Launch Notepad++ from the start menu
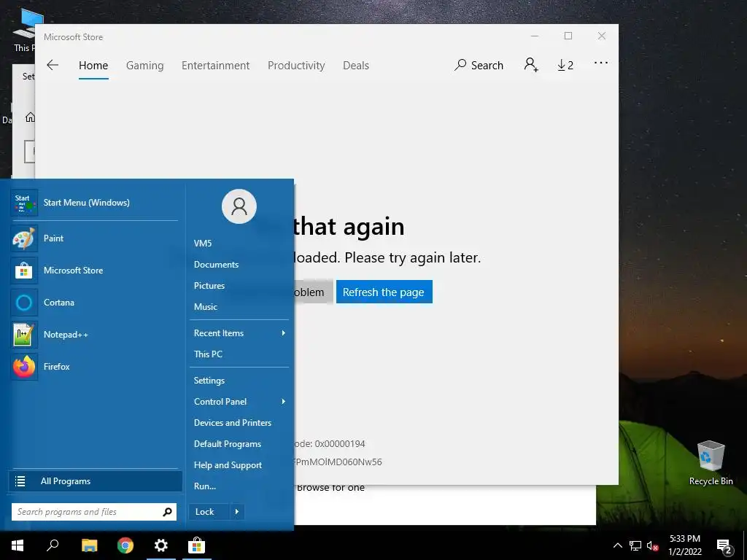 tap(94, 334)
